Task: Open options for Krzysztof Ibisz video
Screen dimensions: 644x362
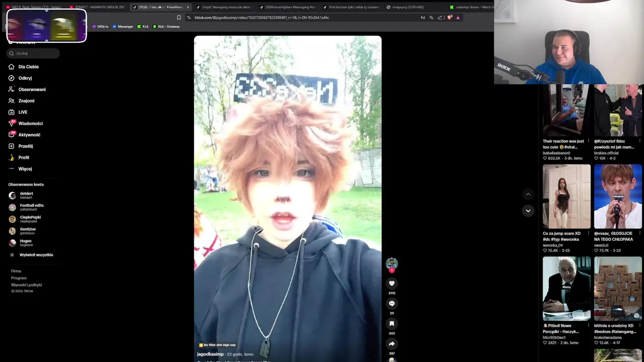Action: pyautogui.click(x=640, y=141)
